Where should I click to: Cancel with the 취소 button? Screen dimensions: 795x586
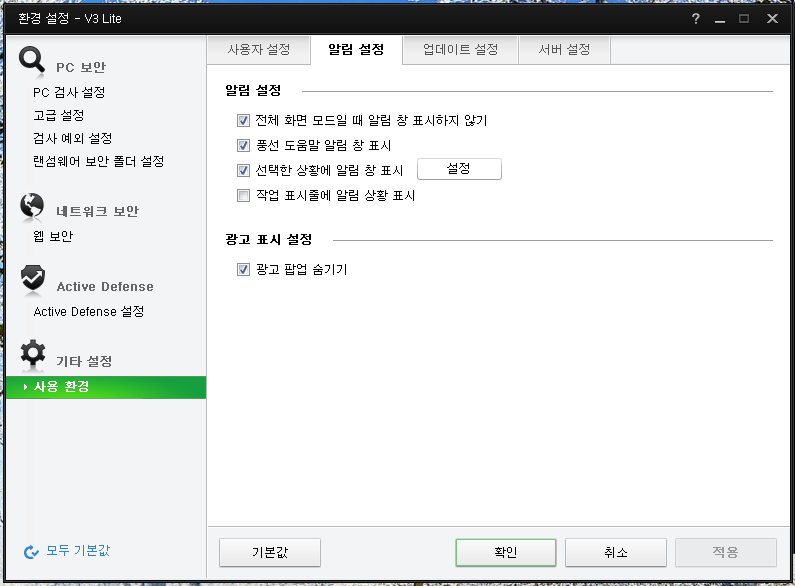(616, 552)
